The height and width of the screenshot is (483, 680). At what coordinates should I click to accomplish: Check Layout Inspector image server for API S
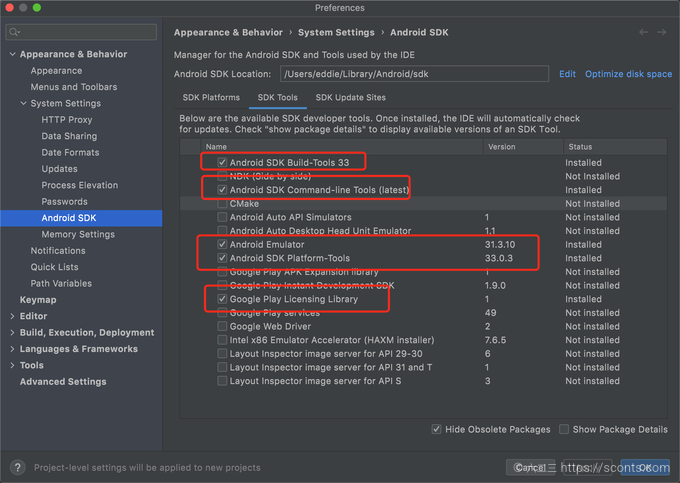222,381
